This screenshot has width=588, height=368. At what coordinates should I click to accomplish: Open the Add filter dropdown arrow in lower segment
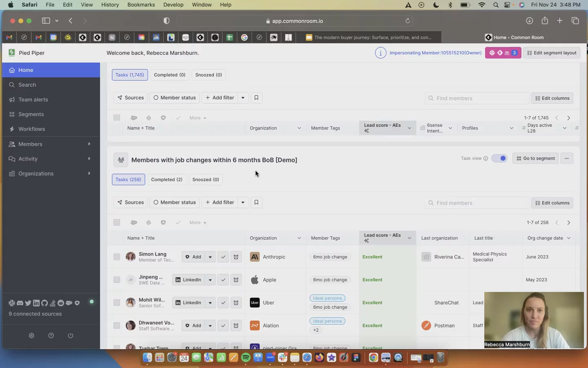tap(243, 202)
